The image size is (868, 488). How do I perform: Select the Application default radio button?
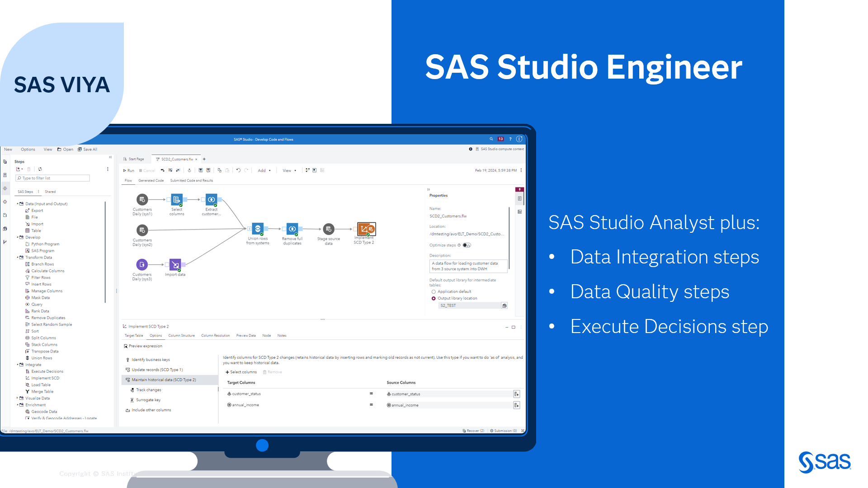pos(433,291)
